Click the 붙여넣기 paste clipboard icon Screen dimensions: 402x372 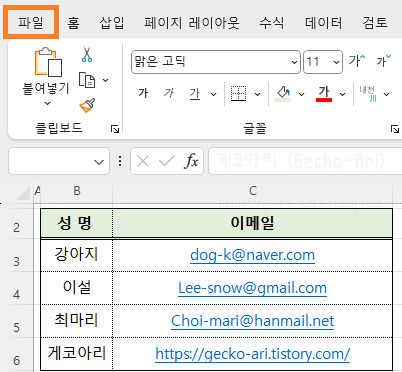[x=48, y=62]
